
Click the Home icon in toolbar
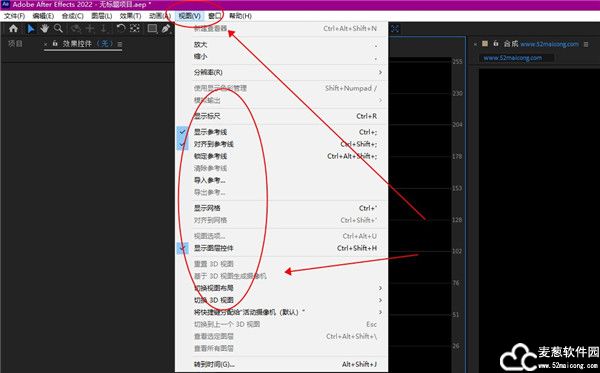13,29
